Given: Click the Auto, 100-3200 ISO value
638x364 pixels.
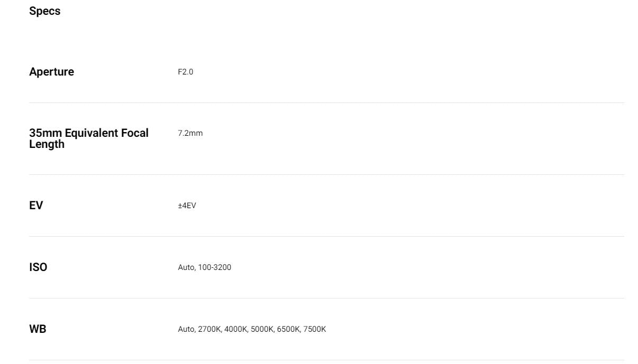Looking at the screenshot, I should (x=204, y=267).
